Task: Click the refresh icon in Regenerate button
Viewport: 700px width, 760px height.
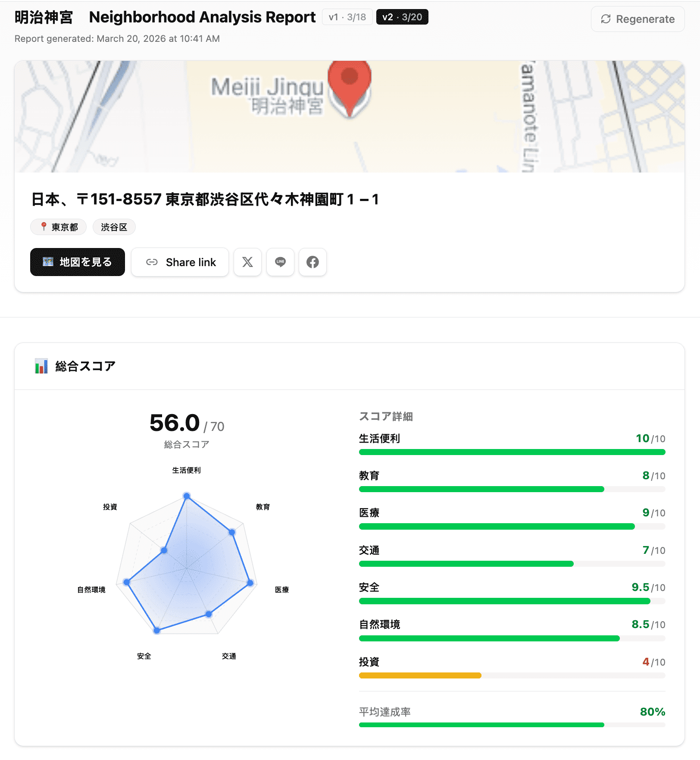Action: pyautogui.click(x=606, y=19)
